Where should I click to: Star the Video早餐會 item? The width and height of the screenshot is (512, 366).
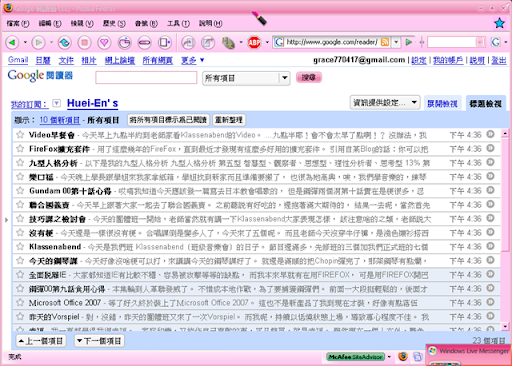coord(20,135)
